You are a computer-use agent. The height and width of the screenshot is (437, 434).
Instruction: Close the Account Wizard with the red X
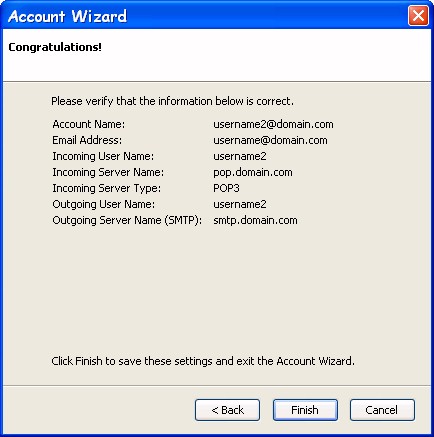pos(418,15)
